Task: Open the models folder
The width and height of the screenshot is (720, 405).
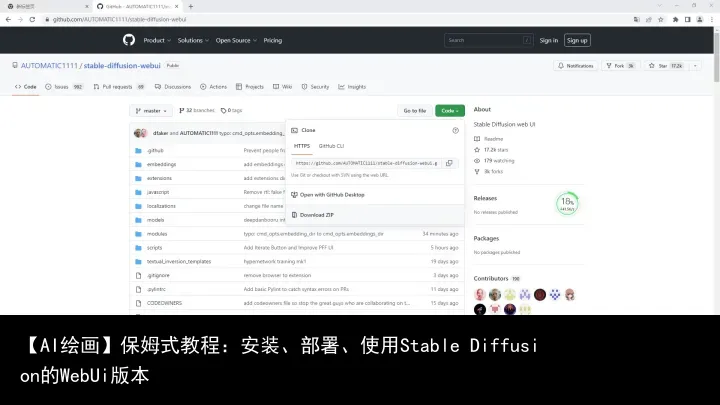Action: 155,220
